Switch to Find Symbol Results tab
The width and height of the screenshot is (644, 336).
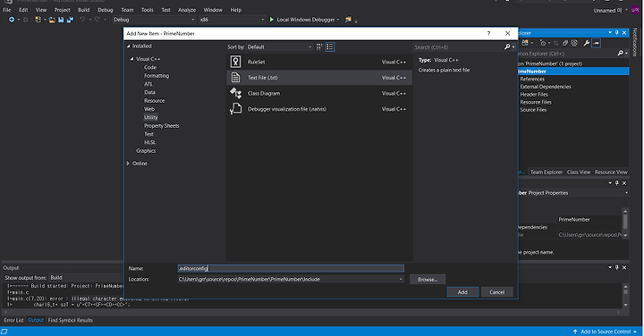click(x=71, y=320)
